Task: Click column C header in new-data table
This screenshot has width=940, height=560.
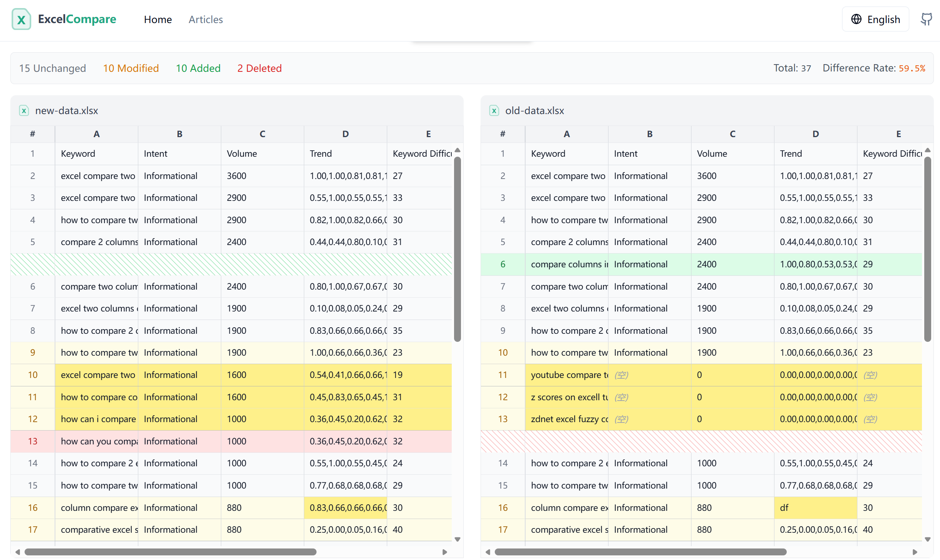Action: coord(262,134)
